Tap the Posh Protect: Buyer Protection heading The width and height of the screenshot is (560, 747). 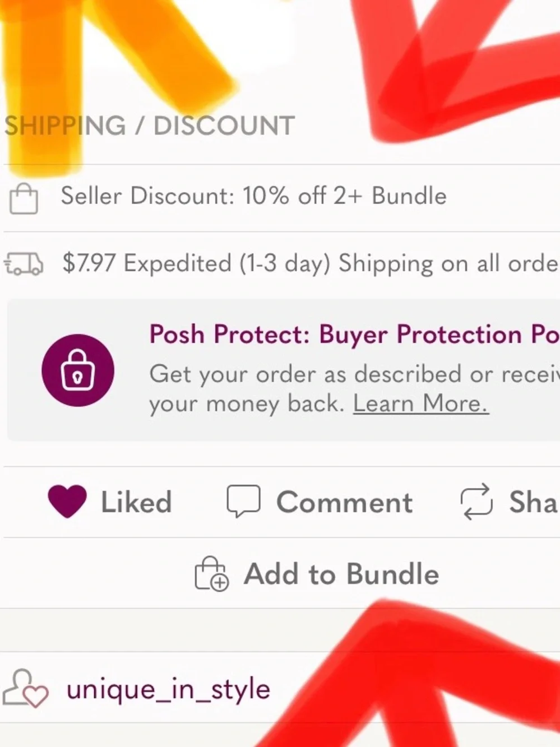coord(354,334)
